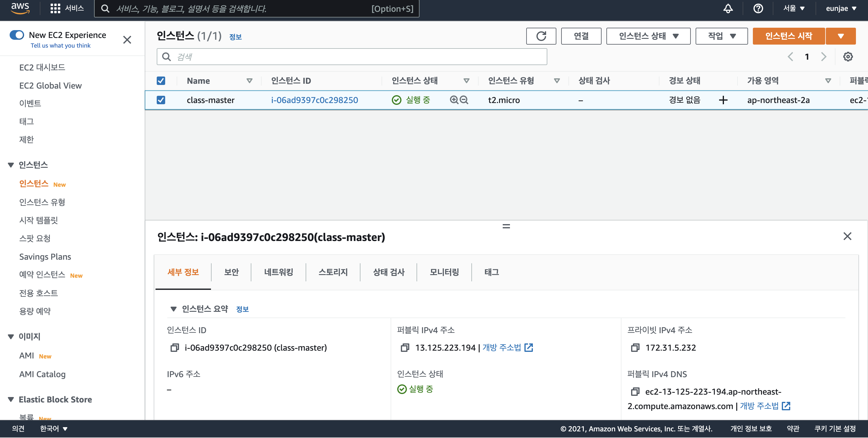Open the 작업 actions dropdown
The height and width of the screenshot is (438, 868).
[722, 36]
